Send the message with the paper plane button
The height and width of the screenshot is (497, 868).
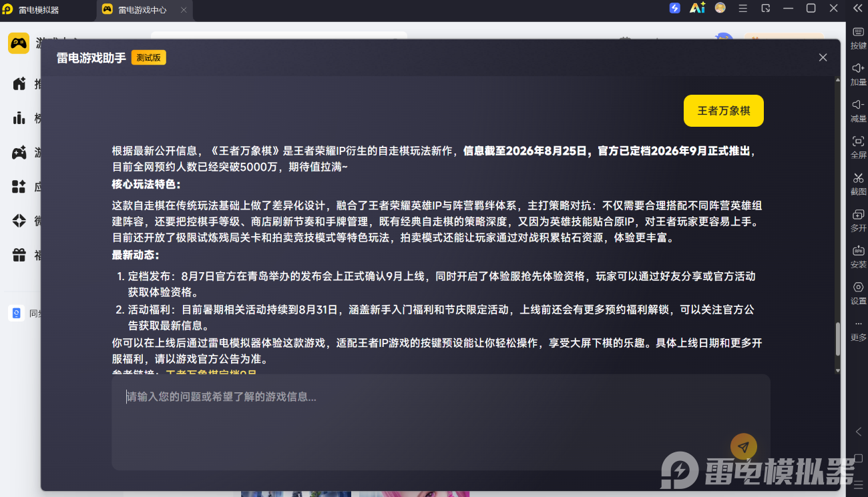tap(743, 447)
